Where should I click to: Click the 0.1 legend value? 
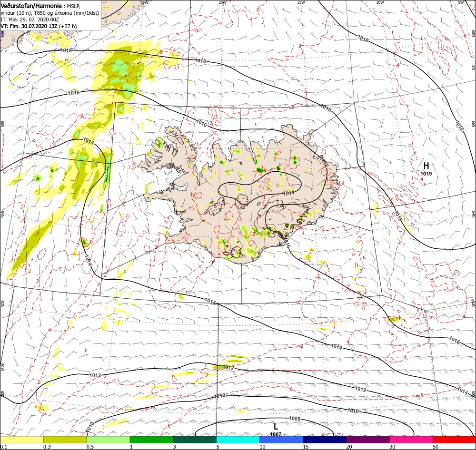[3, 447]
